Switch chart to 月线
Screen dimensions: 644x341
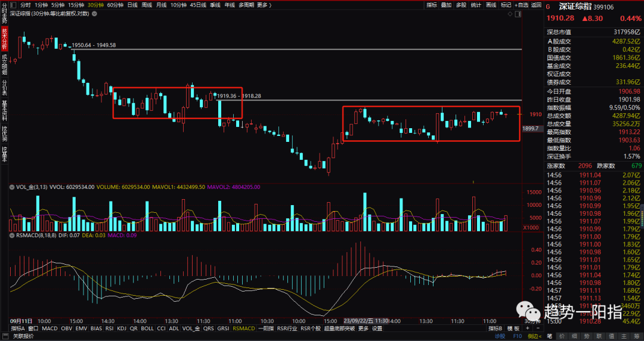click(x=162, y=5)
